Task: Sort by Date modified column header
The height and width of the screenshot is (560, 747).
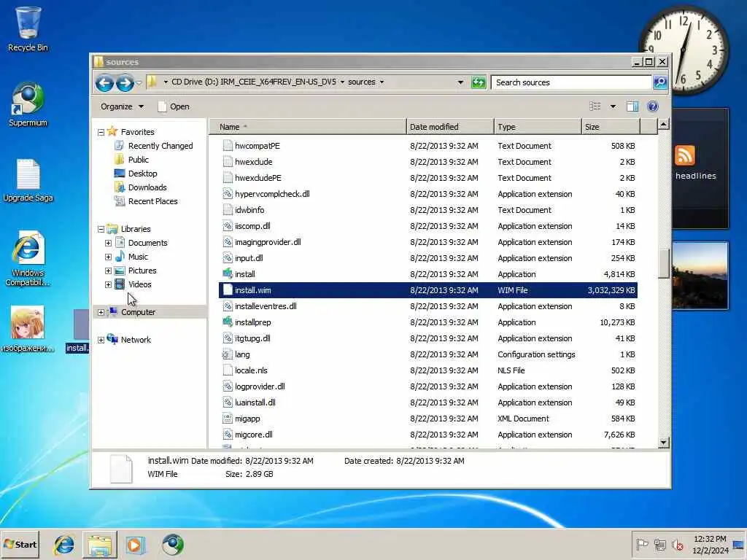Action: tap(450, 127)
